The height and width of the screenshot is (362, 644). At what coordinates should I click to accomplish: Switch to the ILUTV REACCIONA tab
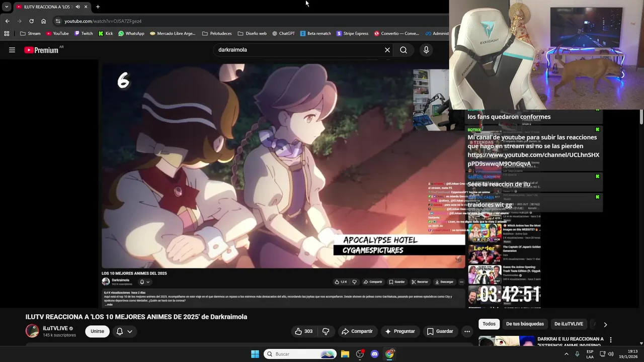coord(48,7)
